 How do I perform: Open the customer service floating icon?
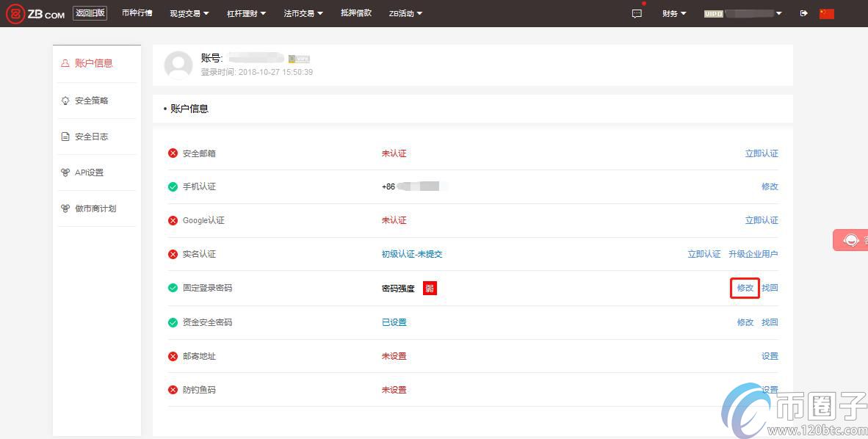click(851, 240)
